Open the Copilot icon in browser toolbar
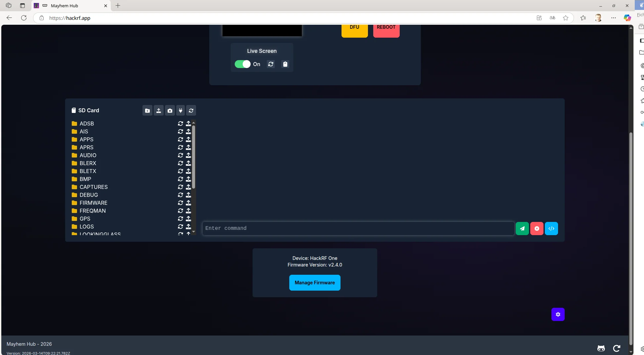This screenshot has width=644, height=355. (x=627, y=18)
